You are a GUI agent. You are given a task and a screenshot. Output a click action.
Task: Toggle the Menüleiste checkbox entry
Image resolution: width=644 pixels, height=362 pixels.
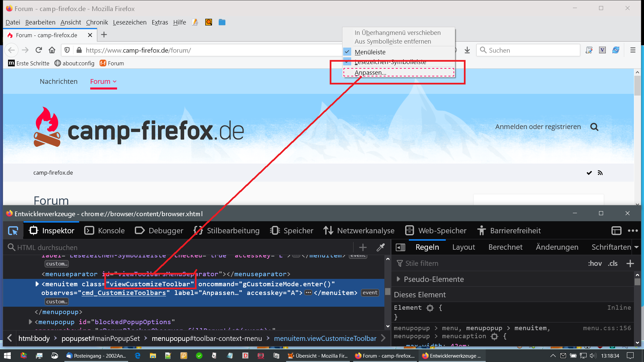click(370, 52)
